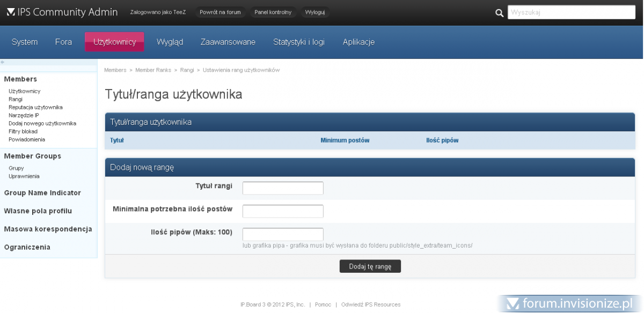Click the search magnifier icon

pyautogui.click(x=499, y=13)
